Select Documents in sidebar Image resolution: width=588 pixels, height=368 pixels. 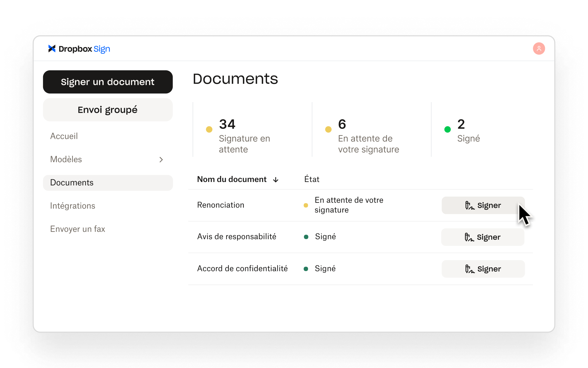pos(108,183)
